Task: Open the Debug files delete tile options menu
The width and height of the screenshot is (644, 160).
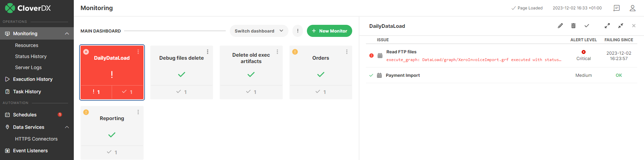Action: tap(208, 52)
